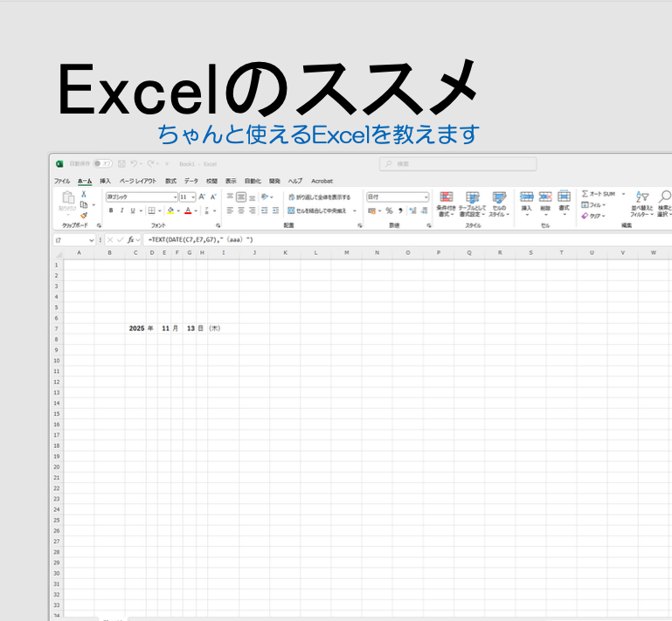Click the cut scissors icon
Viewport: 672px width, 621px height.
84,194
